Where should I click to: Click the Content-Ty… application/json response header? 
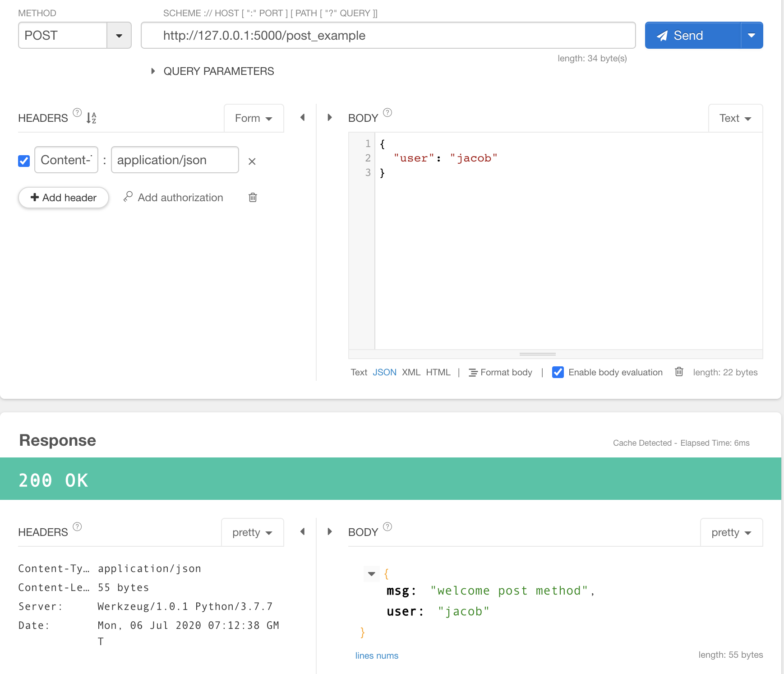click(110, 568)
